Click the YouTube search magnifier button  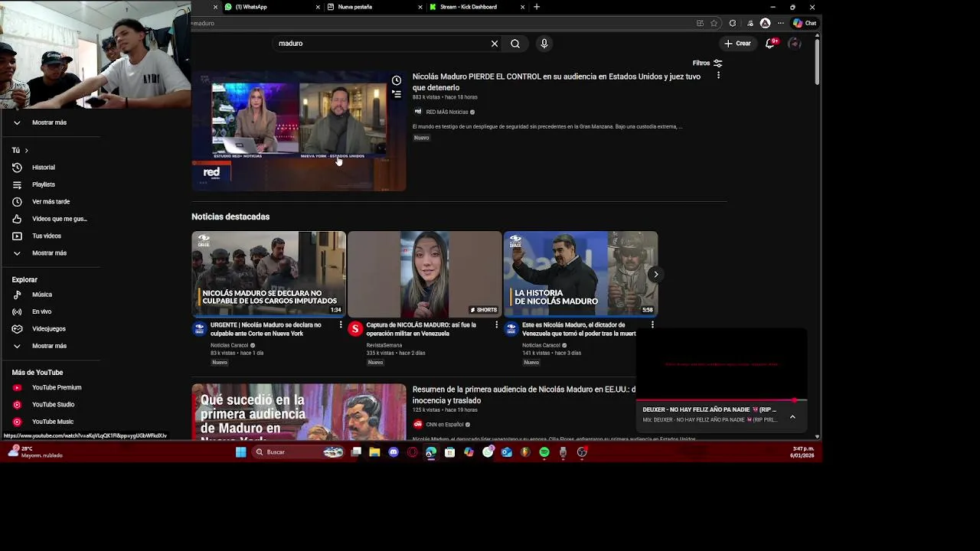coord(515,44)
